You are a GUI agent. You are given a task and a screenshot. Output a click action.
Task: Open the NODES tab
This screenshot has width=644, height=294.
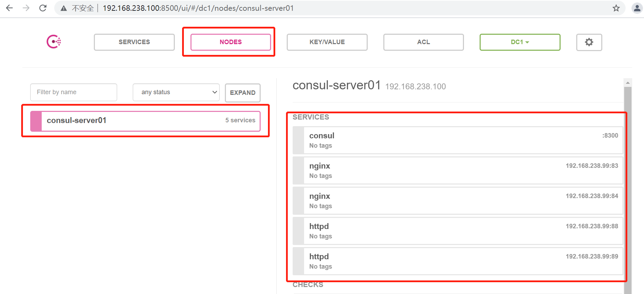pos(231,42)
